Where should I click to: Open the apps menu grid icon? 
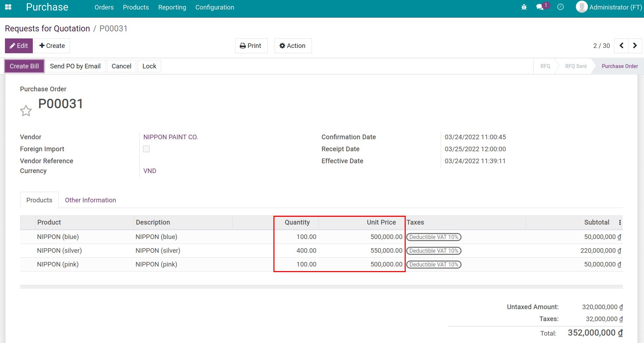tap(8, 7)
